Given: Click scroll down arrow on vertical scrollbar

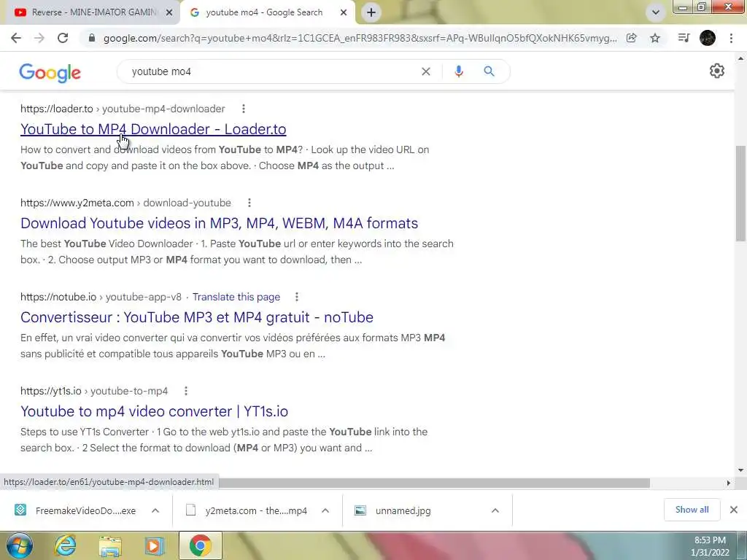Looking at the screenshot, I should (x=740, y=470).
